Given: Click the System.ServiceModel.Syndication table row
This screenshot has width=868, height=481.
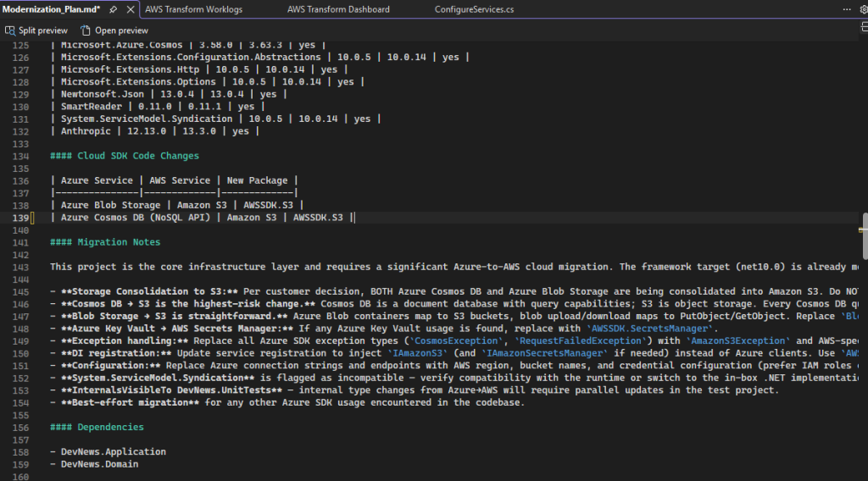Looking at the screenshot, I should pos(215,119).
